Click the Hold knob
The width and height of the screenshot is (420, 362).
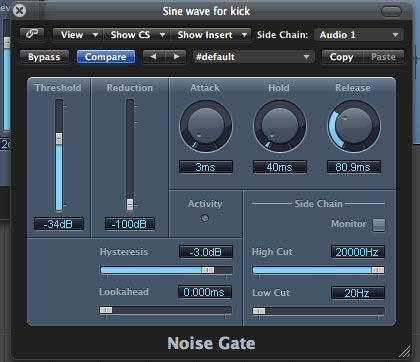280,127
